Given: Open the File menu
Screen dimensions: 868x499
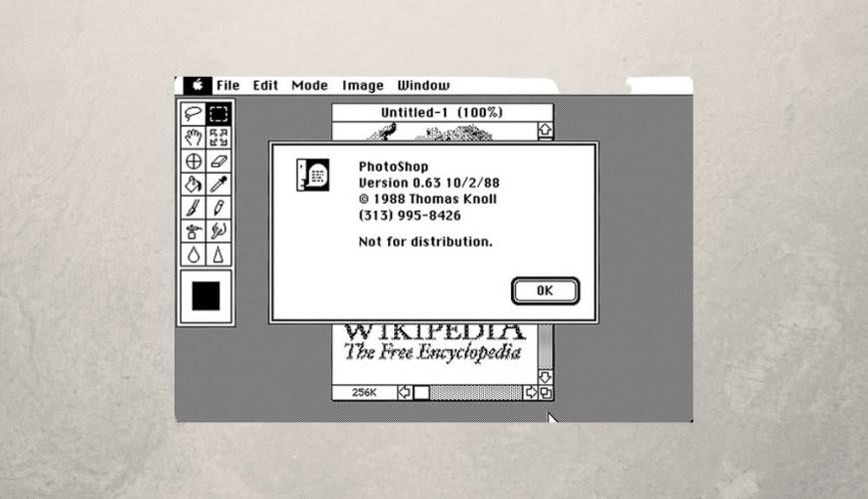Looking at the screenshot, I should [228, 85].
